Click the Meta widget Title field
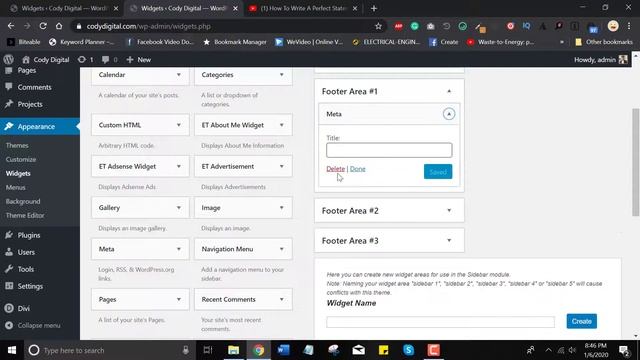Viewport: 640px width, 360px height. pos(389,150)
